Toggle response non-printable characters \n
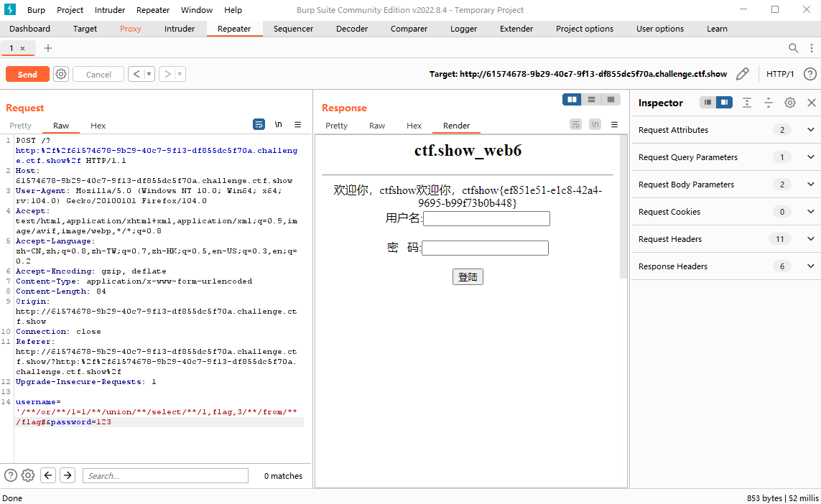Viewport: 821px width, 504px height. point(595,124)
